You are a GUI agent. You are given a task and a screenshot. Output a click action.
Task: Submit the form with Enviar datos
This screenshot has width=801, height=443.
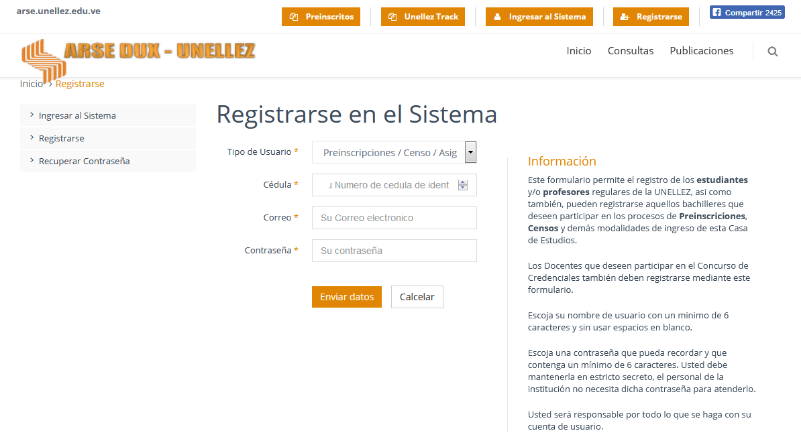347,297
